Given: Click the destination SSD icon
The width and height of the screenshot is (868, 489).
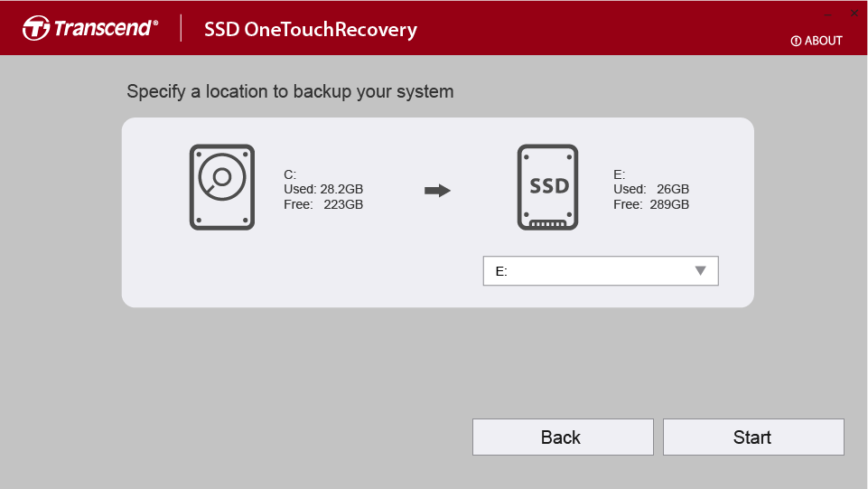Looking at the screenshot, I should click(547, 187).
